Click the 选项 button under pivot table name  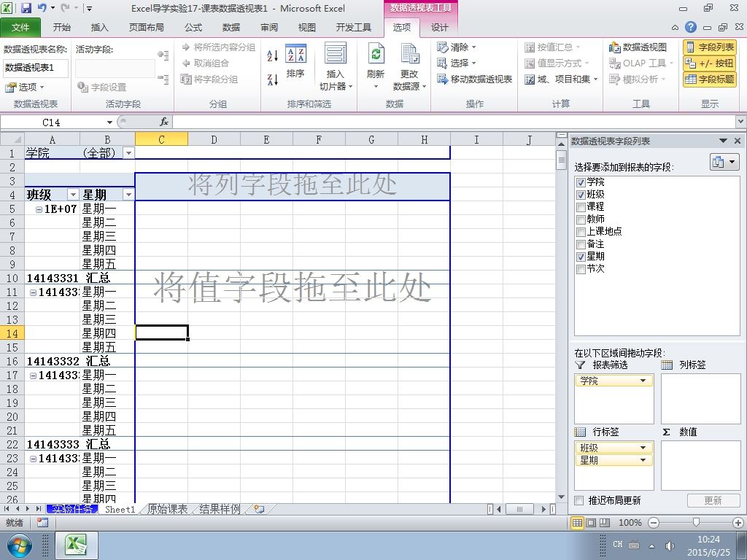pyautogui.click(x=24, y=87)
